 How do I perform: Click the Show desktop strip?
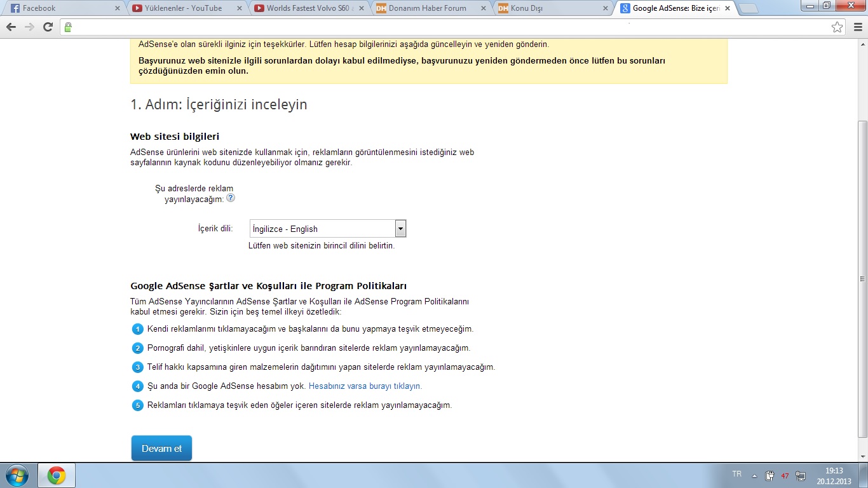[x=864, y=475]
